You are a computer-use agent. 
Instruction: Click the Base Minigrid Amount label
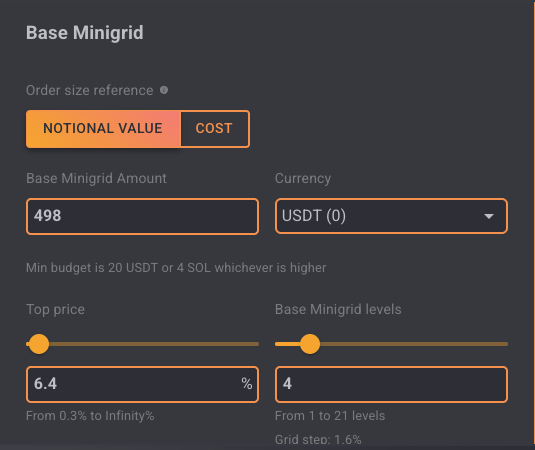[96, 178]
